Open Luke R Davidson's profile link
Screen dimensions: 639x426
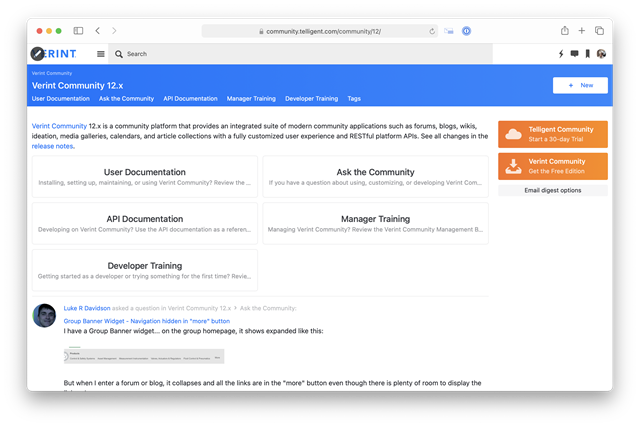[87, 308]
